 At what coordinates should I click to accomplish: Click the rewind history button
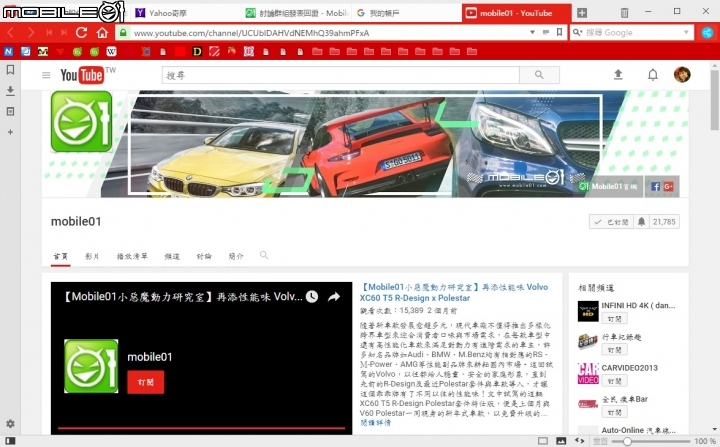49,33
